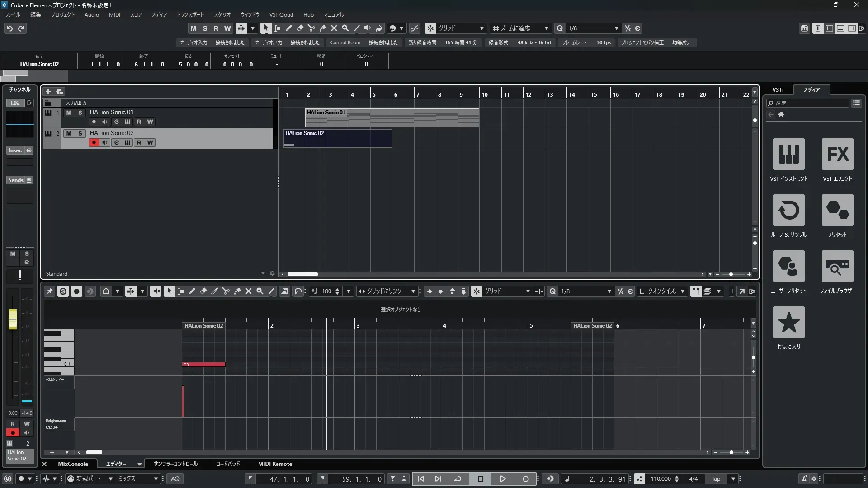The width and height of the screenshot is (868, 488).
Task: Mute the HALion Sonic 01 track
Action: pyautogui.click(x=69, y=113)
